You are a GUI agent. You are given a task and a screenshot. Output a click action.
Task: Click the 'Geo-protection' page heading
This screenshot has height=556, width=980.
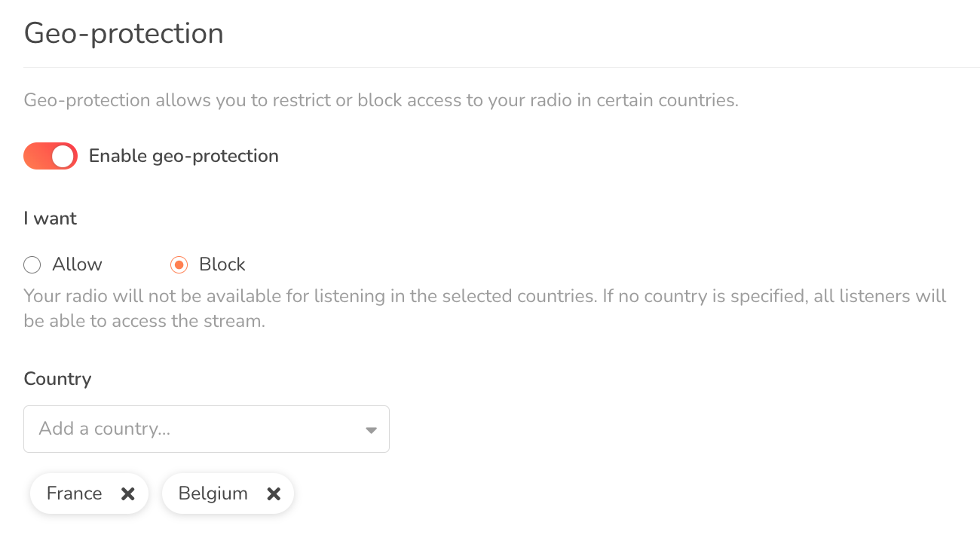124,34
